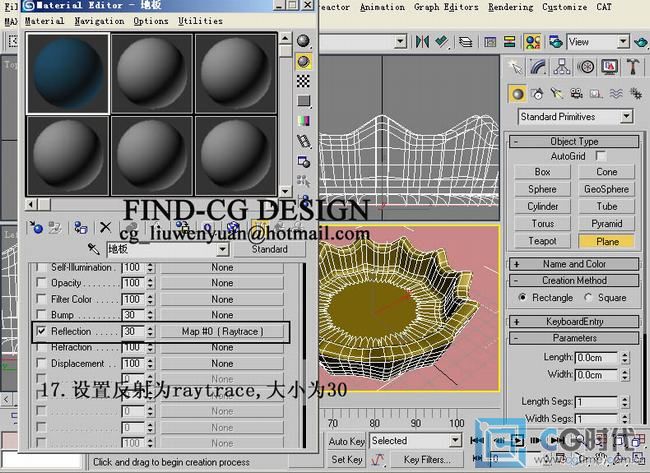Select the Geometry category icon
The width and height of the screenshot is (650, 473).
pos(517,94)
